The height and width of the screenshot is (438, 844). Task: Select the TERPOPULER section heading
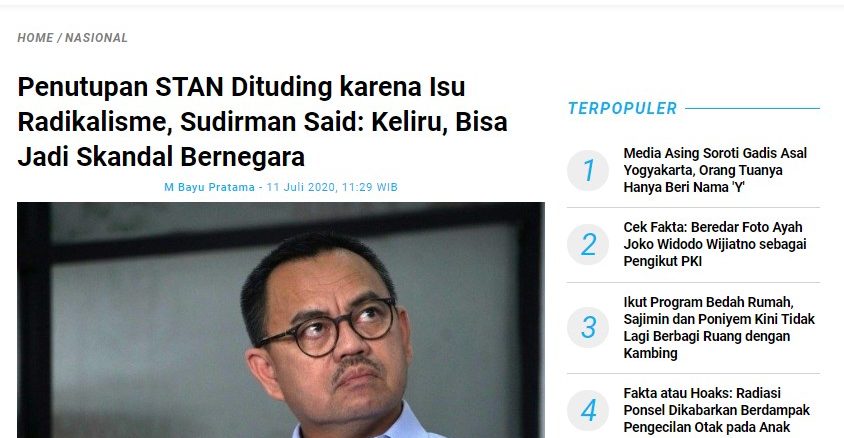[622, 108]
